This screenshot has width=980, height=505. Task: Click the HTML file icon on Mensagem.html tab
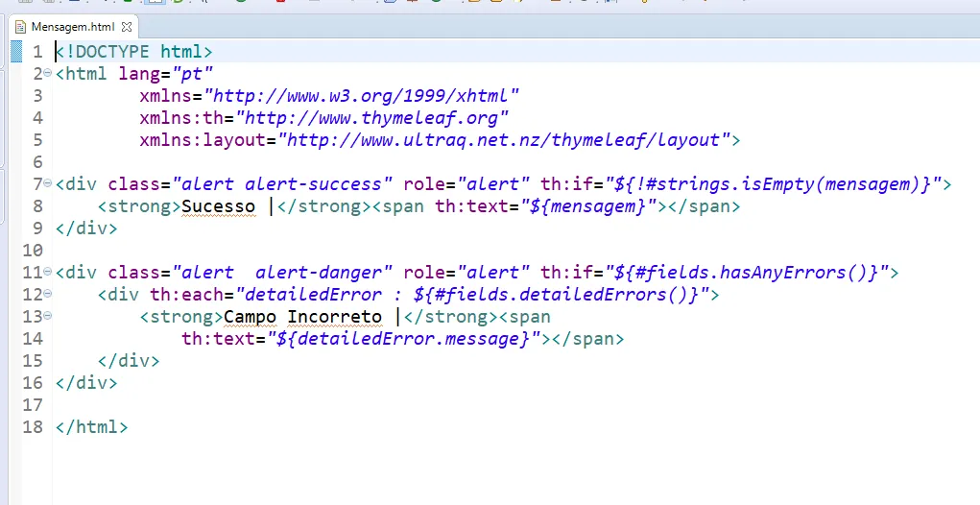(x=20, y=27)
